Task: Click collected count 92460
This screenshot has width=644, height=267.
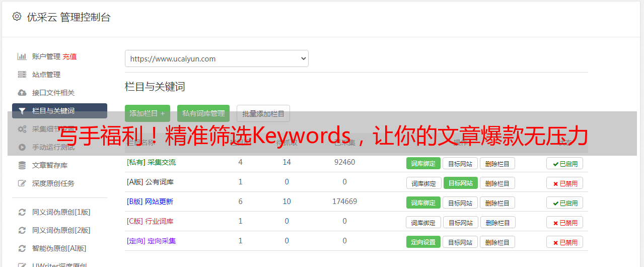Action: tap(344, 162)
